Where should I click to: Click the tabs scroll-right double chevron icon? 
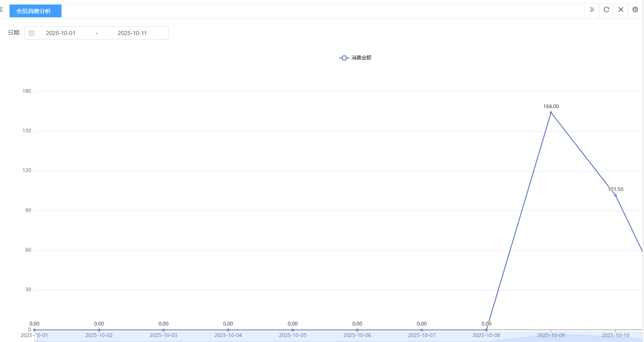coord(592,10)
